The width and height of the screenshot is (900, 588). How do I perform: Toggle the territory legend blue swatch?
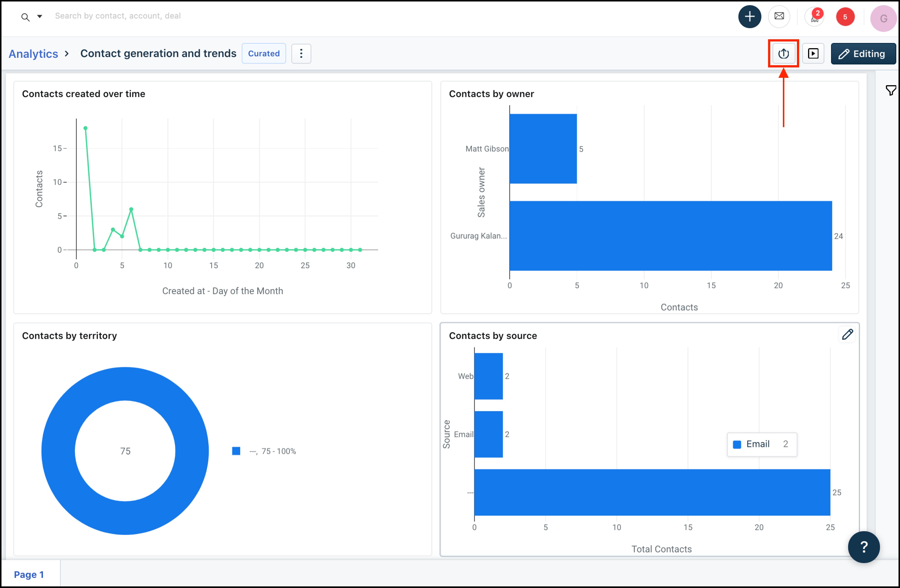[x=236, y=451]
